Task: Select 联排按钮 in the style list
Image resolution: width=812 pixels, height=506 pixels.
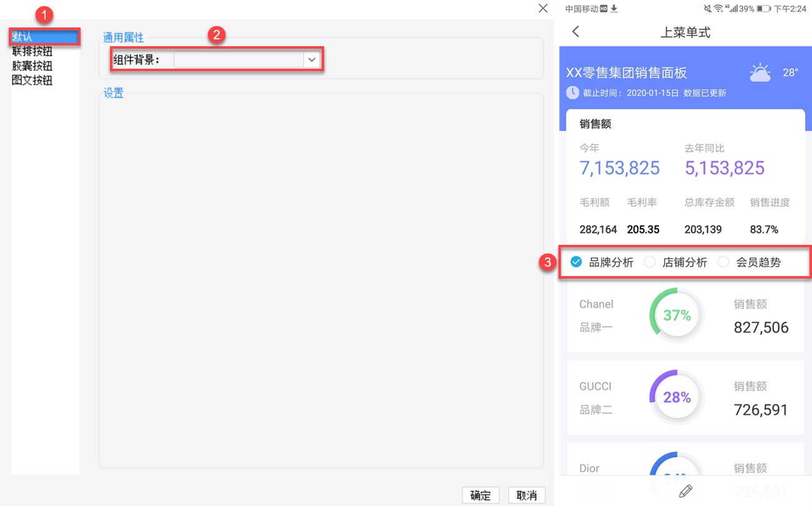Action: pos(32,52)
